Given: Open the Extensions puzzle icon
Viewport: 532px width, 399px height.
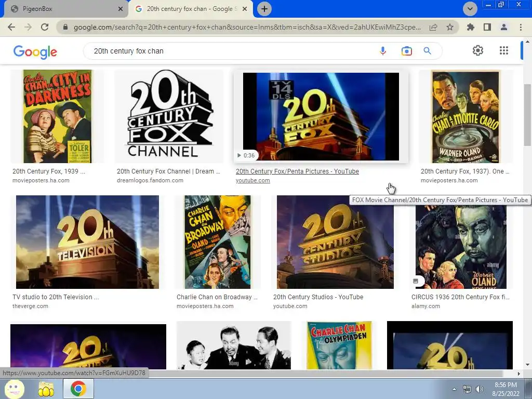Looking at the screenshot, I should [471, 27].
